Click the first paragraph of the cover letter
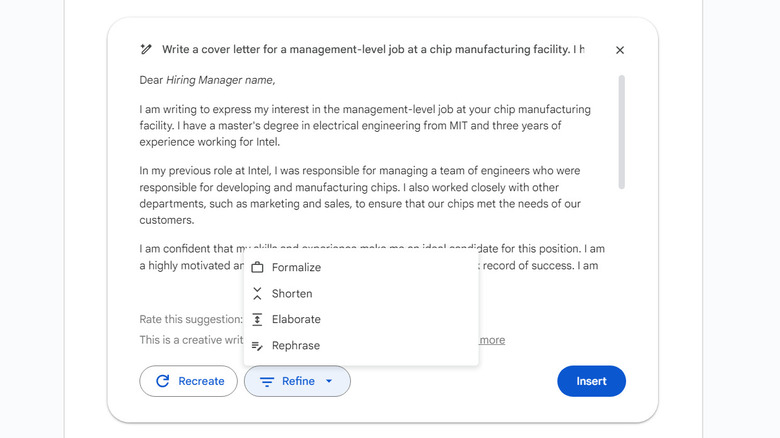The height and width of the screenshot is (438, 780). click(365, 126)
